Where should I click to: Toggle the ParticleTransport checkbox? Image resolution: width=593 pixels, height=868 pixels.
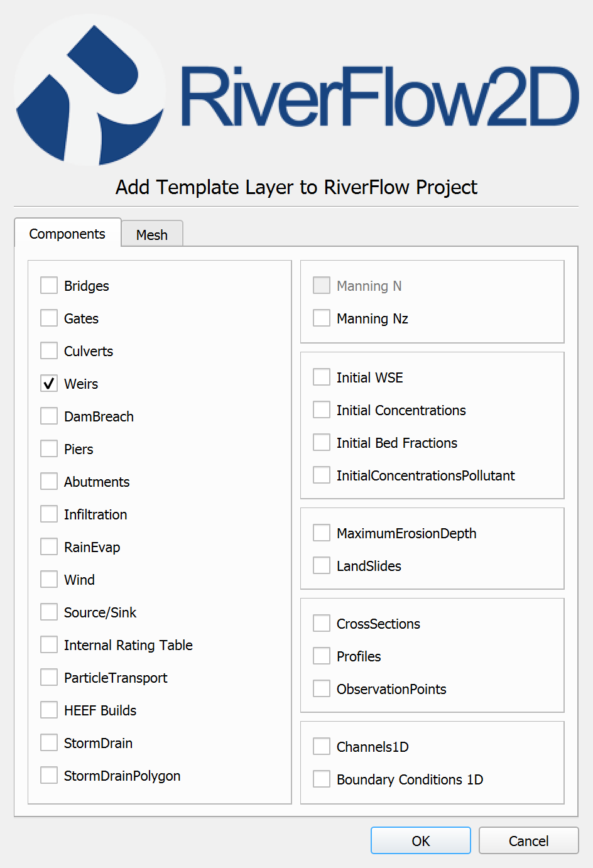pos(49,678)
